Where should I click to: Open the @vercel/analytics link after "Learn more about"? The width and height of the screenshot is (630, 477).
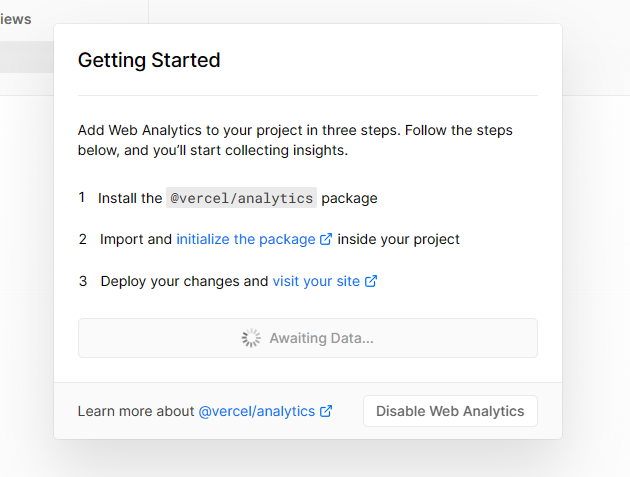tap(257, 411)
